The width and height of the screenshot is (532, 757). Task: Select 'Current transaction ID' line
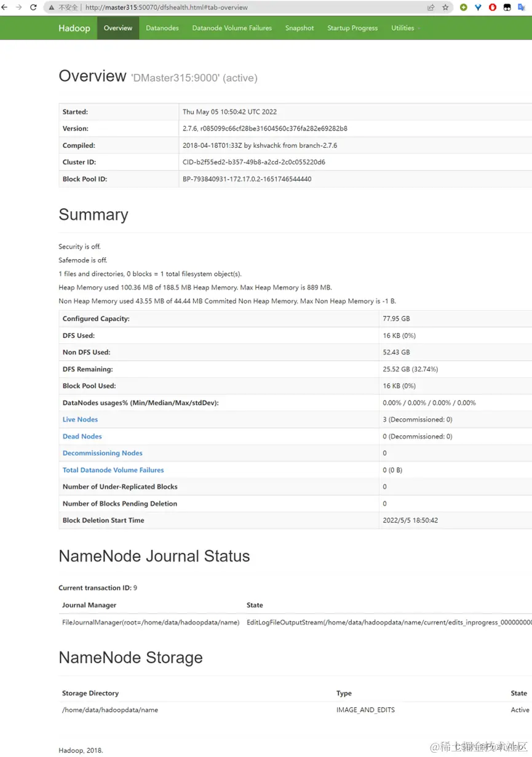click(x=98, y=588)
